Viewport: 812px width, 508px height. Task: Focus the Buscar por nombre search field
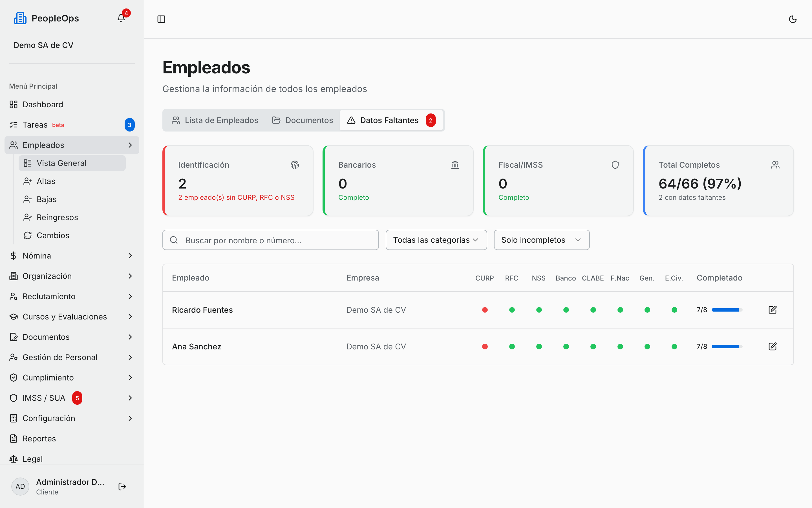tap(270, 240)
